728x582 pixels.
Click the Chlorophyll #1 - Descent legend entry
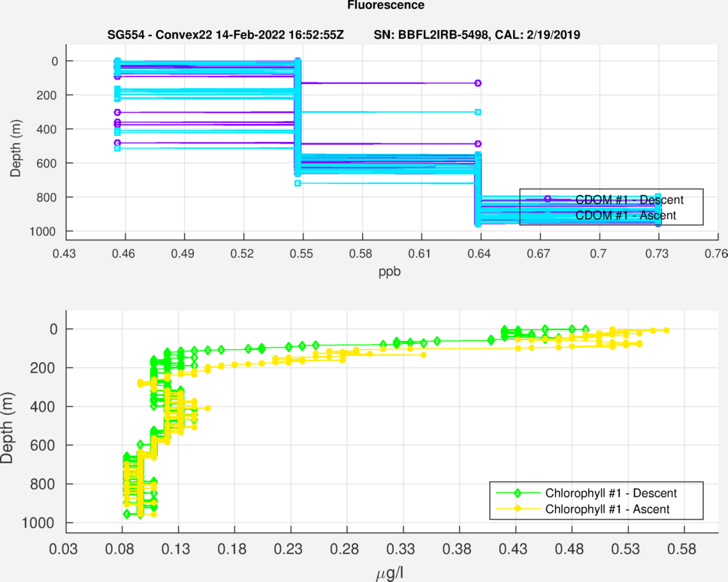[611, 493]
